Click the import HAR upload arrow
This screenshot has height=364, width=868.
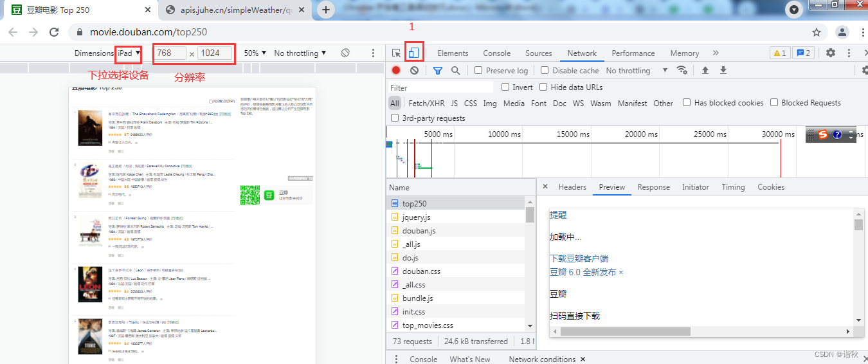pyautogui.click(x=705, y=71)
